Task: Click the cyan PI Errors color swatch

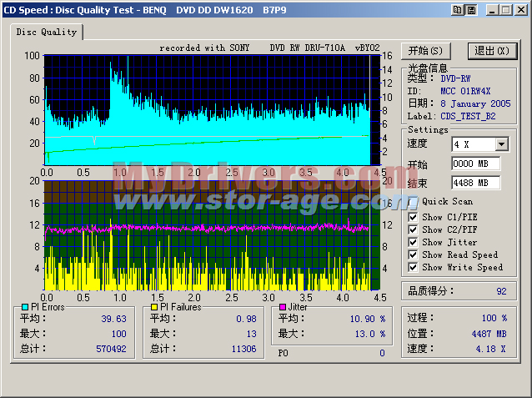Action: click(24, 307)
